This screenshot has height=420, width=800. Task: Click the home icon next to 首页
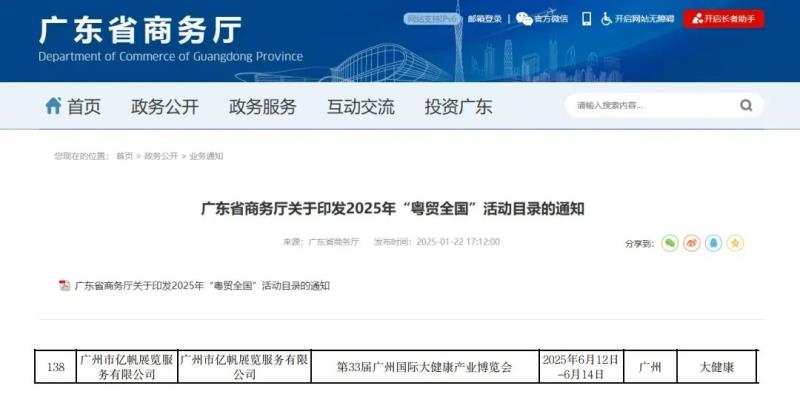point(53,106)
